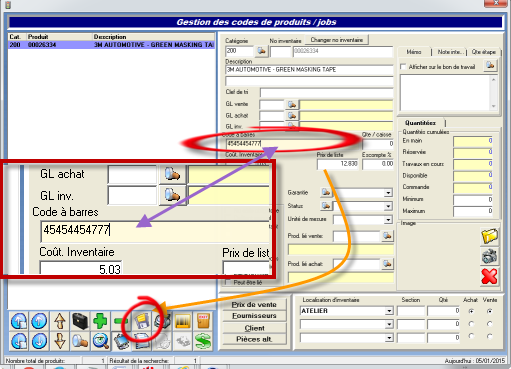Select the Vente radio for ATELIER row
The height and width of the screenshot is (369, 511).
489,311
